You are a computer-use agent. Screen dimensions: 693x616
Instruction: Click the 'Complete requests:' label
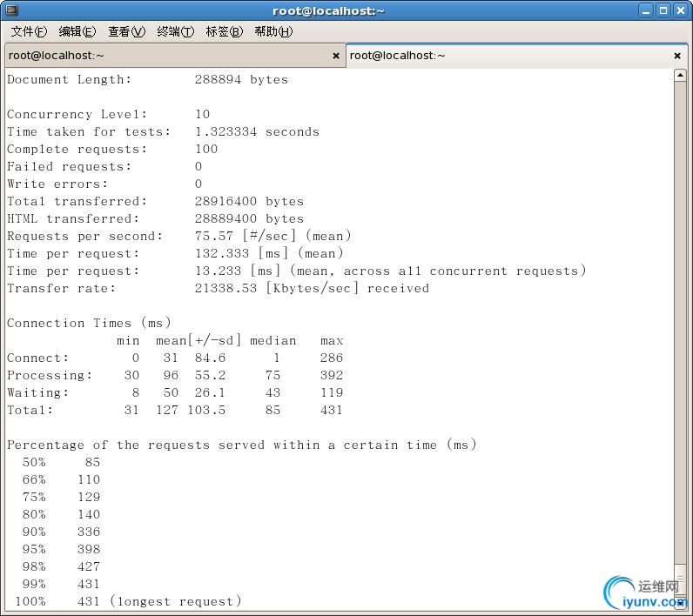pyautogui.click(x=77, y=150)
